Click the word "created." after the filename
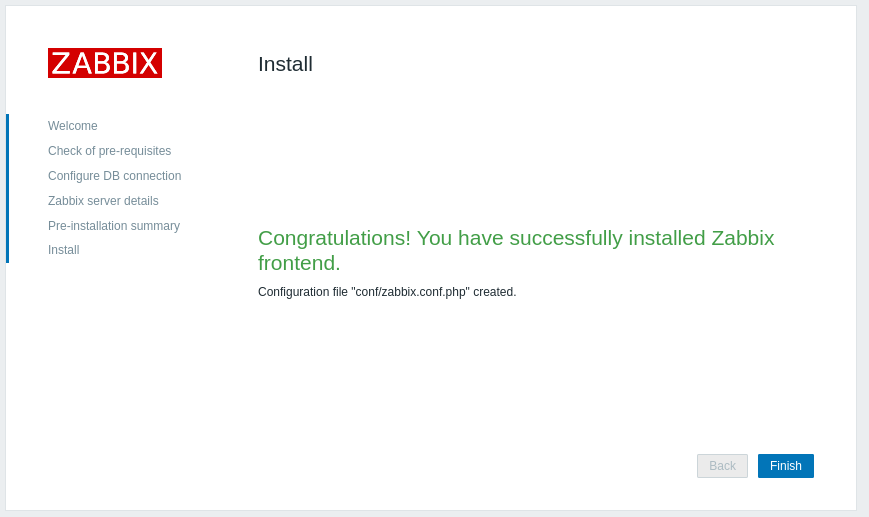Viewport: 869px width, 517px height. tap(495, 292)
